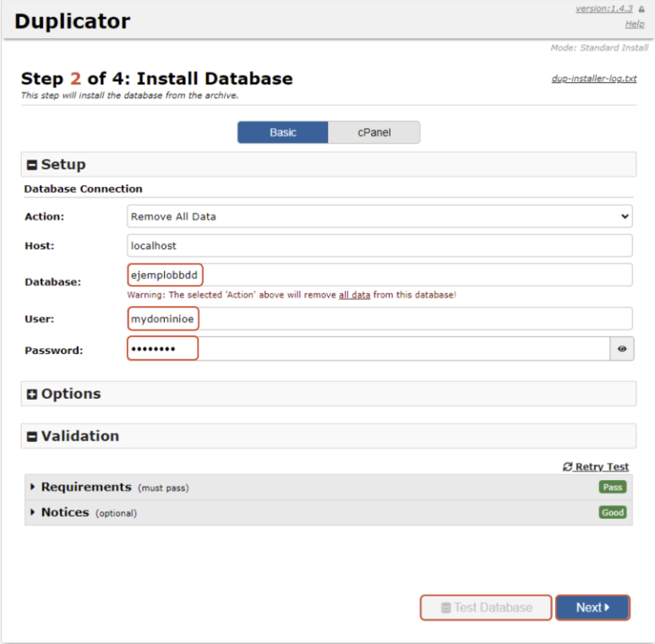
Task: Toggle password visibility with the eye icon
Action: pyautogui.click(x=621, y=349)
